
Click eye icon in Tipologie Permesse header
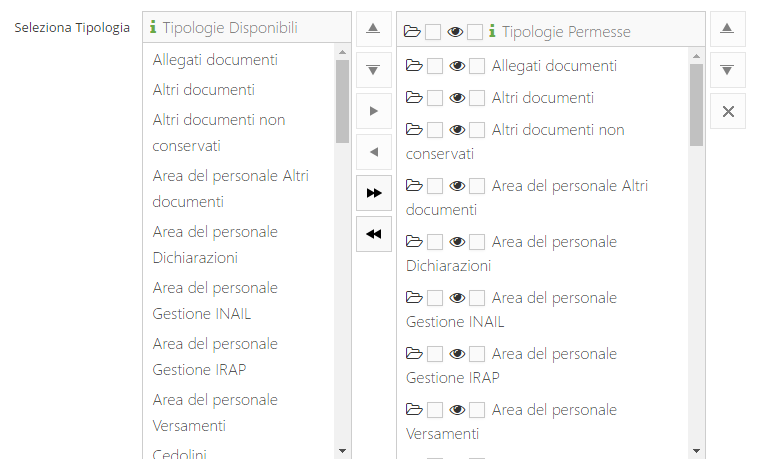[455, 32]
